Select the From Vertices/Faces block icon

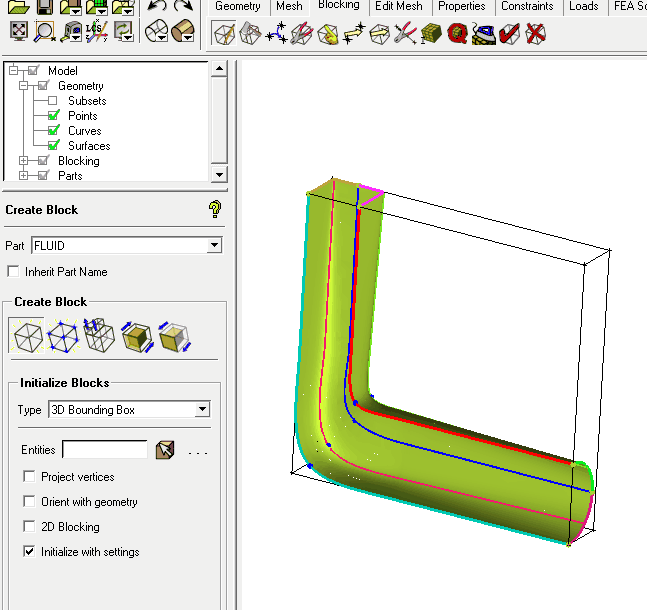64,336
